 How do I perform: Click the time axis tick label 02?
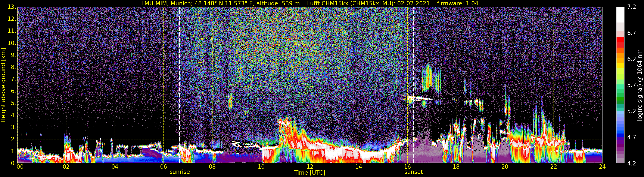[66, 167]
